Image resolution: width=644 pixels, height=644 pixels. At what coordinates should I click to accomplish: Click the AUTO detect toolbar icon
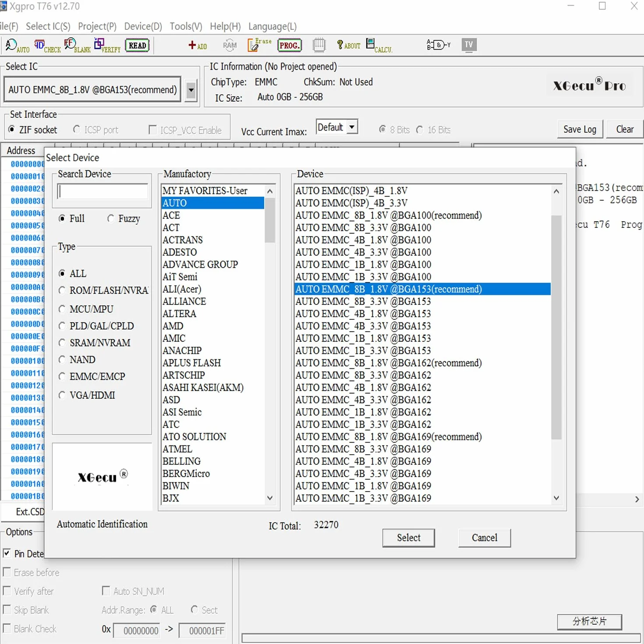coord(18,45)
